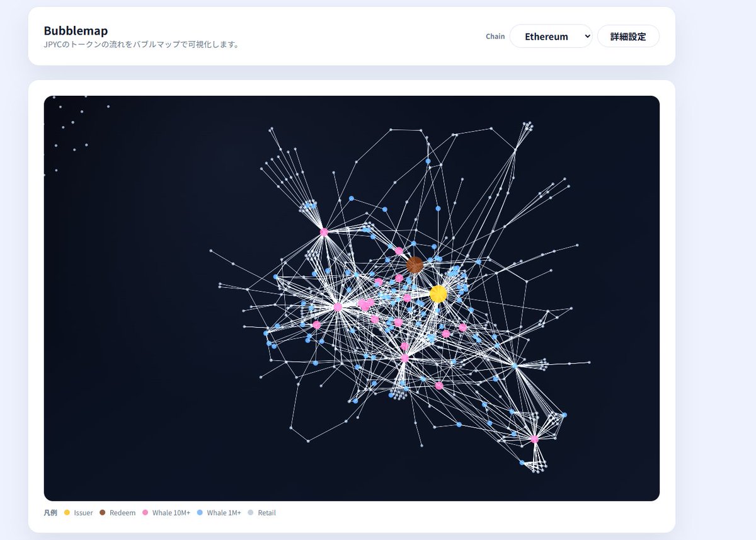Image resolution: width=756 pixels, height=540 pixels.
Task: Click the yellow Issuer legend dot
Action: click(67, 513)
